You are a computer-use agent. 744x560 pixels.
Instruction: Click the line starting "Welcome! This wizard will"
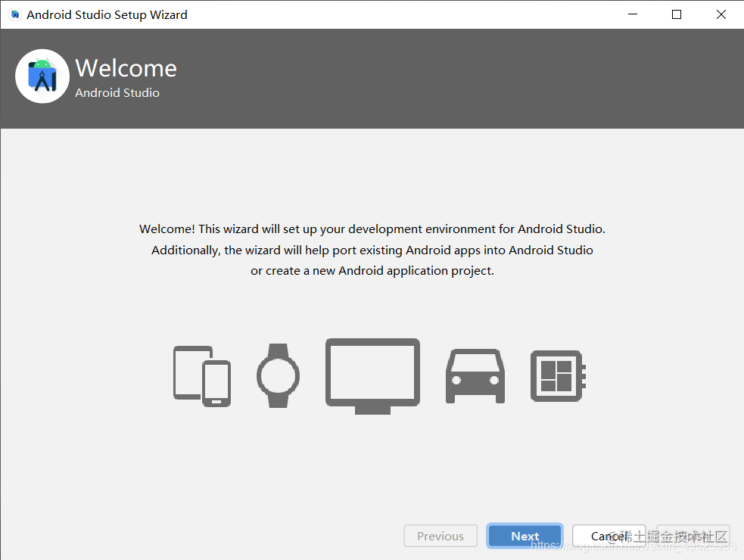[372, 229]
